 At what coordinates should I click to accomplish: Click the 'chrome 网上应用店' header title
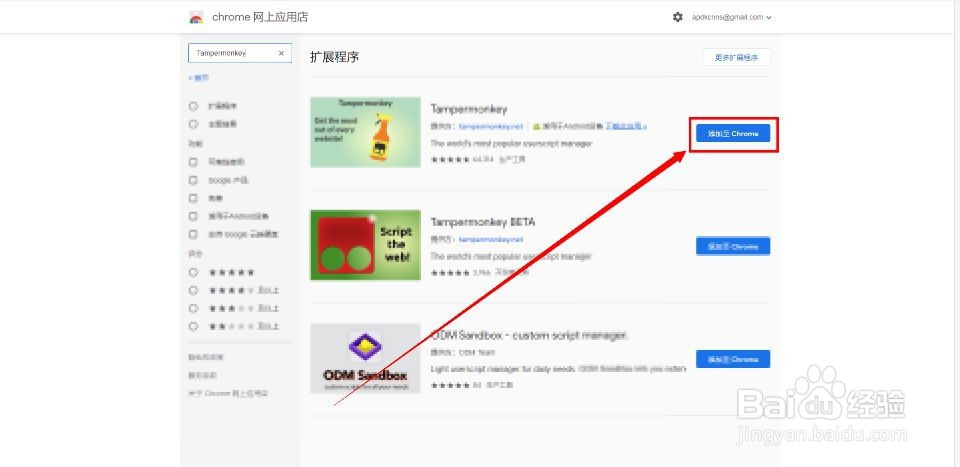click(260, 17)
